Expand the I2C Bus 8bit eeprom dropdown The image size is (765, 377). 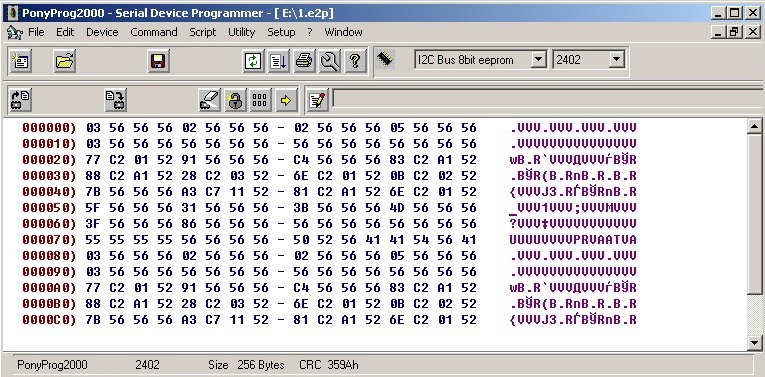point(538,60)
